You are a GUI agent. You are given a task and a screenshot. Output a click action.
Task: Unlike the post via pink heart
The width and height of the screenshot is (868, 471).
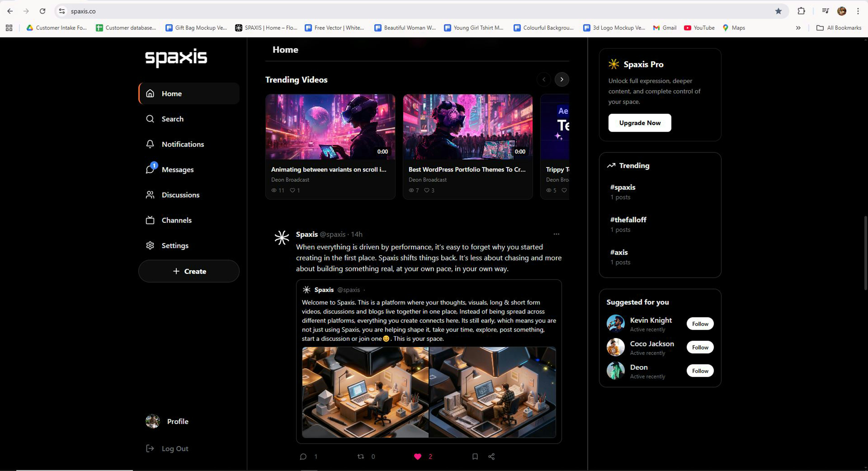[x=418, y=457]
